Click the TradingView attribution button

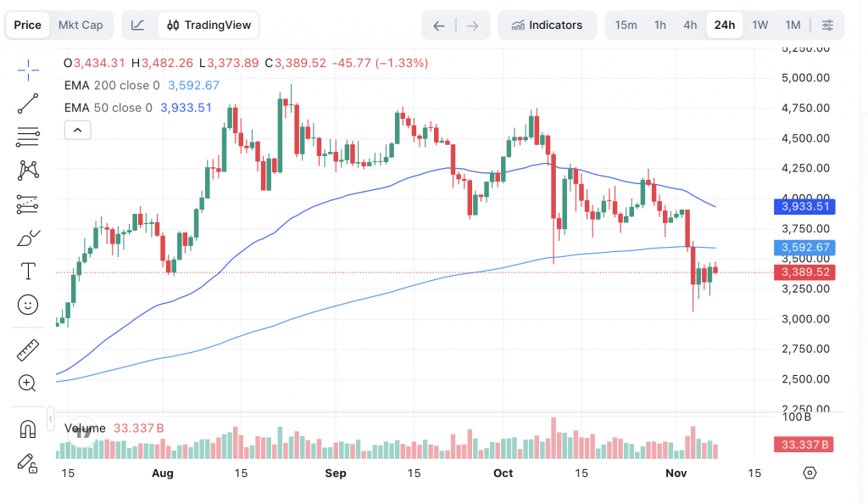[209, 25]
